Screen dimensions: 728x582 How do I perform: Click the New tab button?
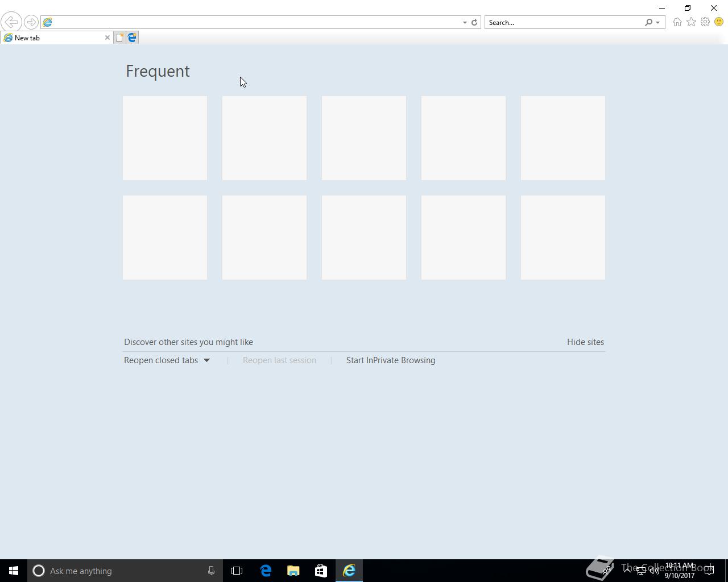119,38
